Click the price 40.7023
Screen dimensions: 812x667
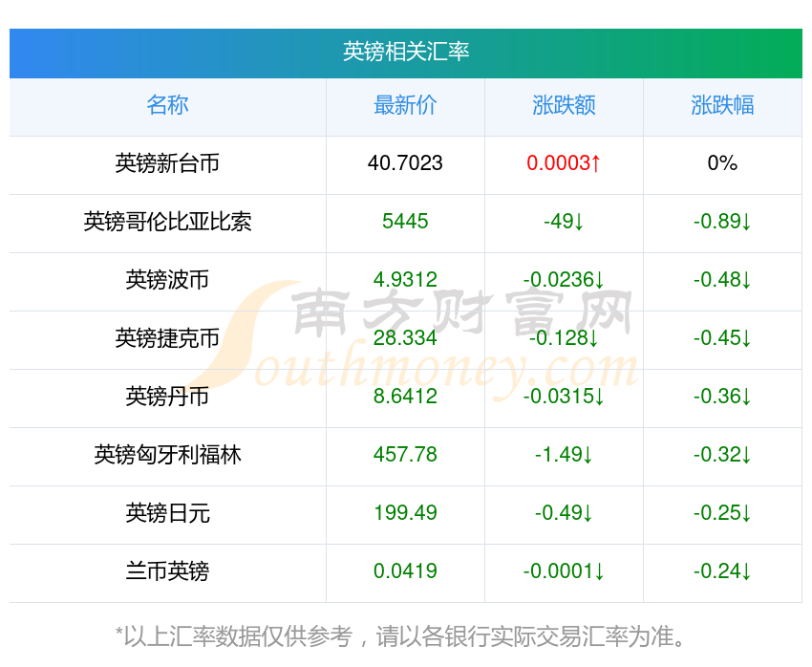[x=405, y=163]
